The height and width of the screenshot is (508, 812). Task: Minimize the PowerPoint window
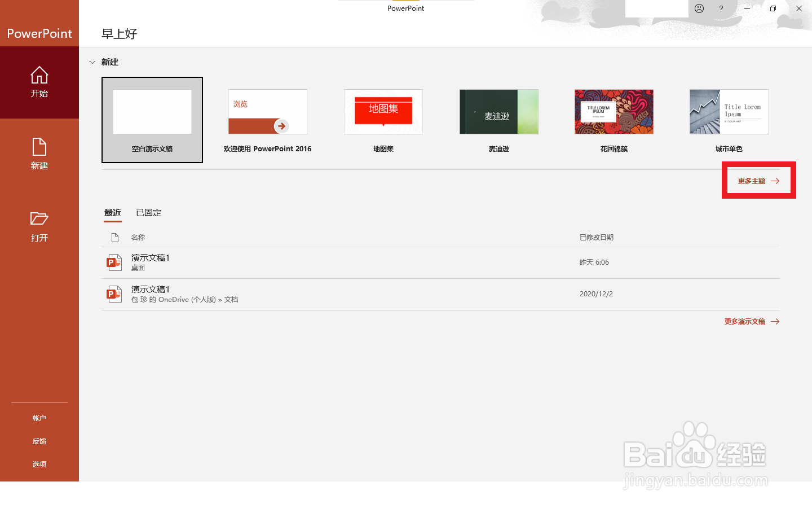pyautogui.click(x=747, y=8)
